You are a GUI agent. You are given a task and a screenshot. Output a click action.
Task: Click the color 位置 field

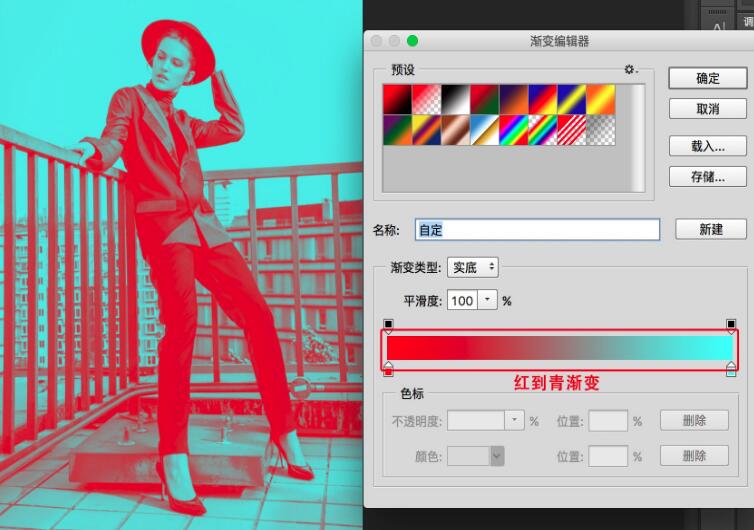pyautogui.click(x=608, y=456)
